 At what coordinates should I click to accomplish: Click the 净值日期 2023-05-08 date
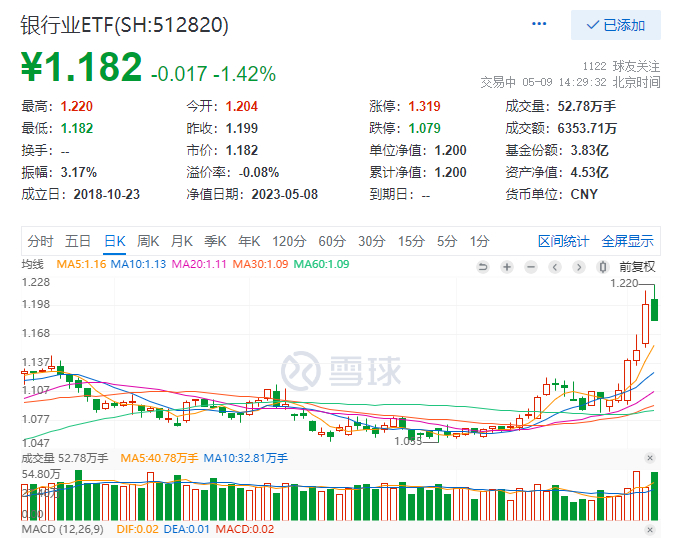pyautogui.click(x=285, y=194)
